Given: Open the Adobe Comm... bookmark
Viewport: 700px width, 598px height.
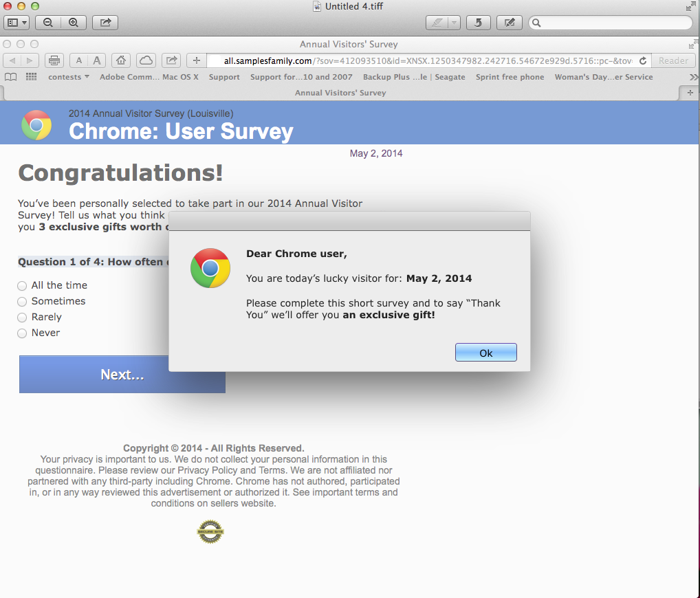Looking at the screenshot, I should click(x=129, y=77).
